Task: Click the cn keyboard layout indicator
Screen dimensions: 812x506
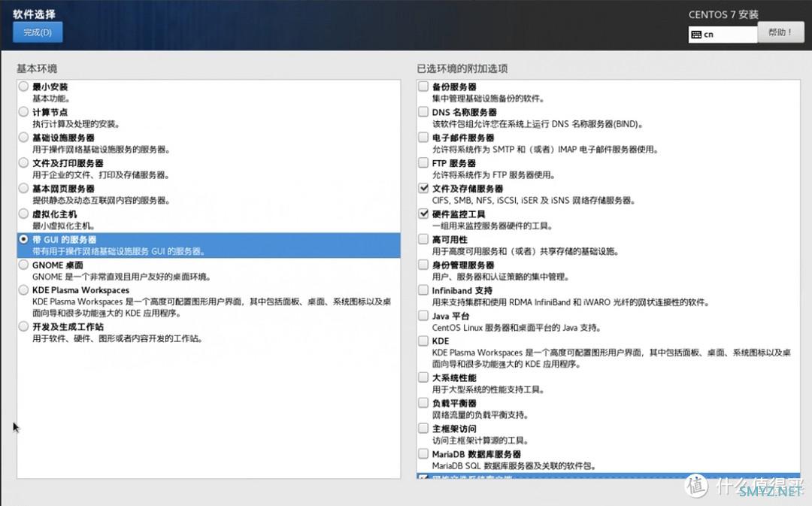Action: [x=723, y=34]
